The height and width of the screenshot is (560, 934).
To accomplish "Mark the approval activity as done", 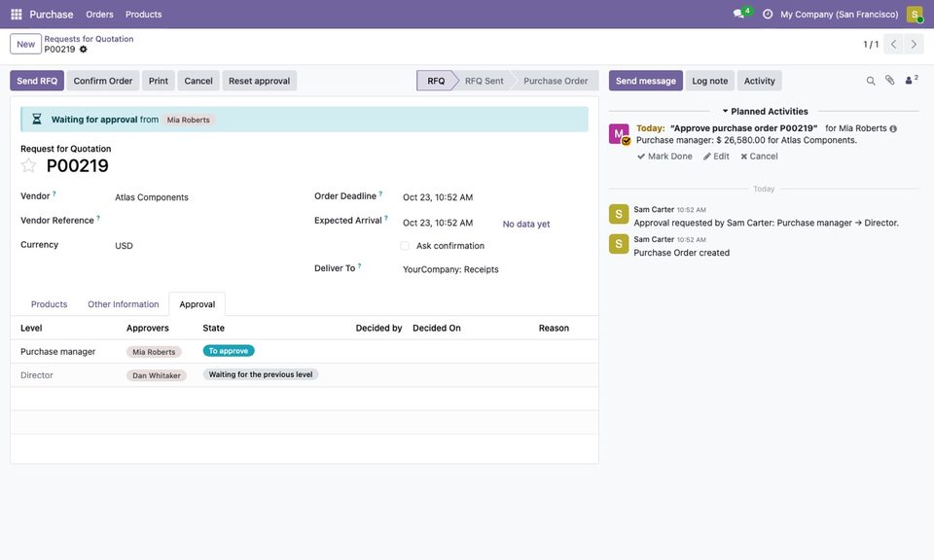I will pyautogui.click(x=665, y=157).
